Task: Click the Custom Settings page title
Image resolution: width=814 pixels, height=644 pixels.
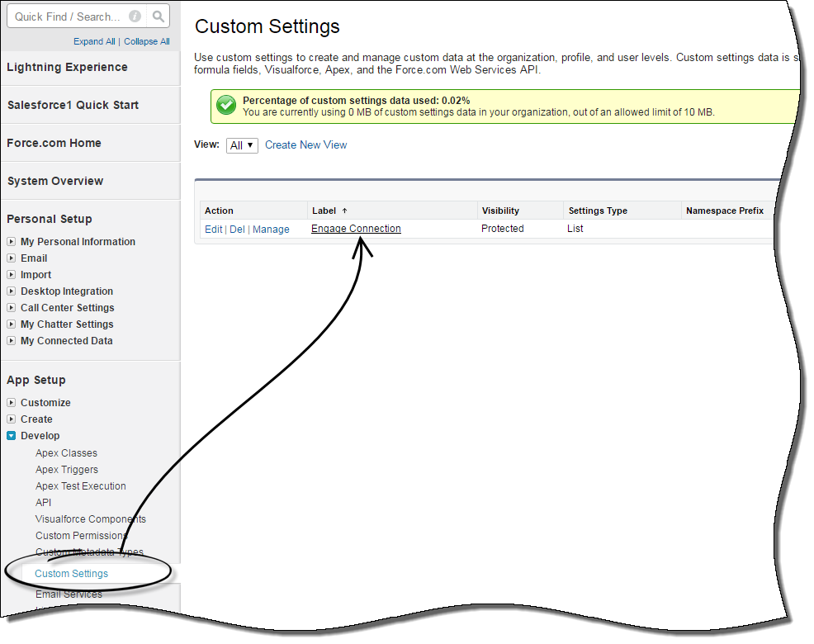Action: [267, 26]
